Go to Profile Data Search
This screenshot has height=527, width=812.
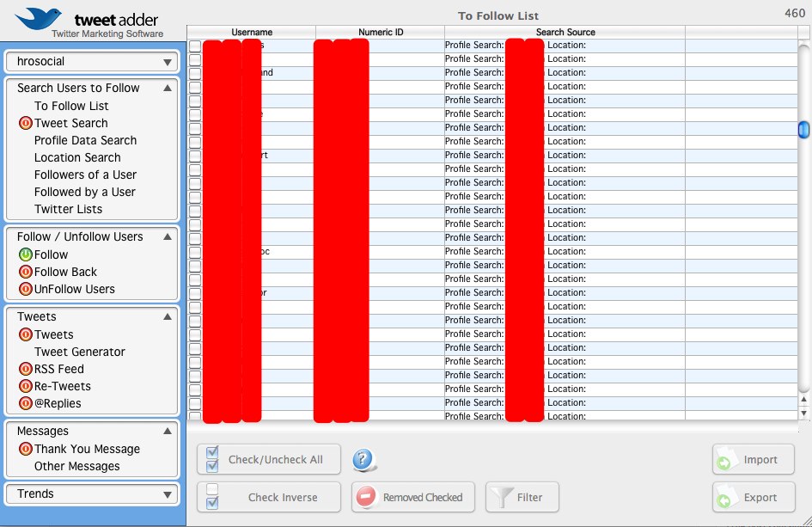85,140
